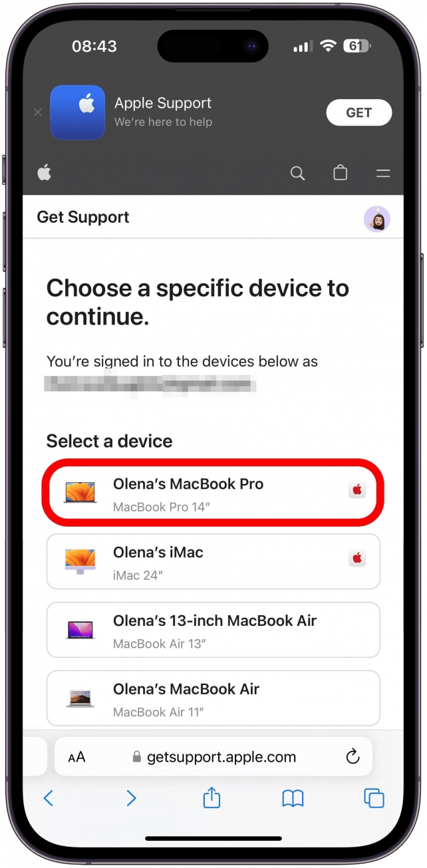Open Safari tabs overview icon
Viewport: 427px width, 868px height.
(x=374, y=798)
